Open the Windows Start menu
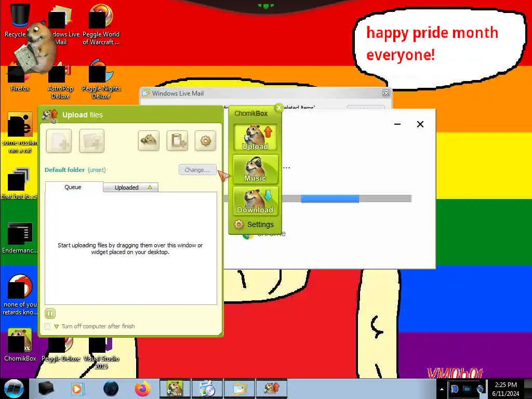Image resolution: width=532 pixels, height=399 pixels. click(x=14, y=389)
